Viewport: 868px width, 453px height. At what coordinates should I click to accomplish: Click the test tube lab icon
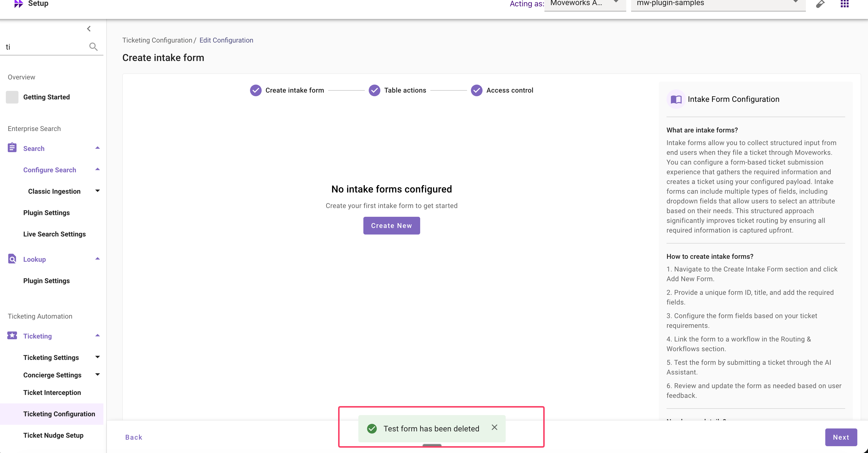click(x=820, y=4)
